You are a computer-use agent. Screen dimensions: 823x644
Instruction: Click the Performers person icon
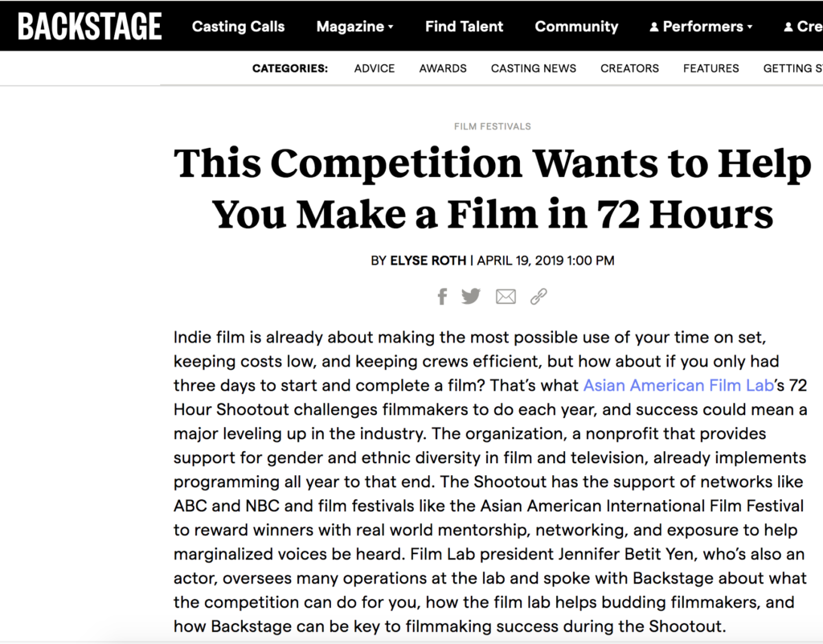point(654,27)
